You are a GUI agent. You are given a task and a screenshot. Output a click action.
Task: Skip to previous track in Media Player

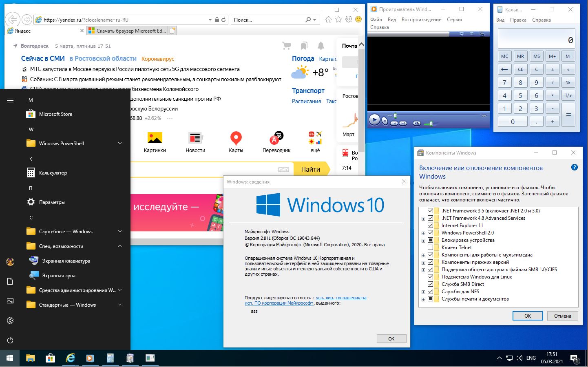(x=394, y=123)
